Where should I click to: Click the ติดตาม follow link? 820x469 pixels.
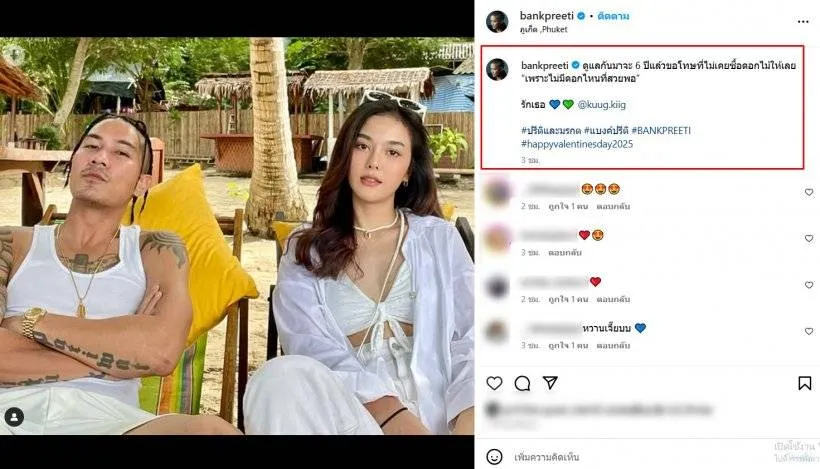tap(613, 16)
